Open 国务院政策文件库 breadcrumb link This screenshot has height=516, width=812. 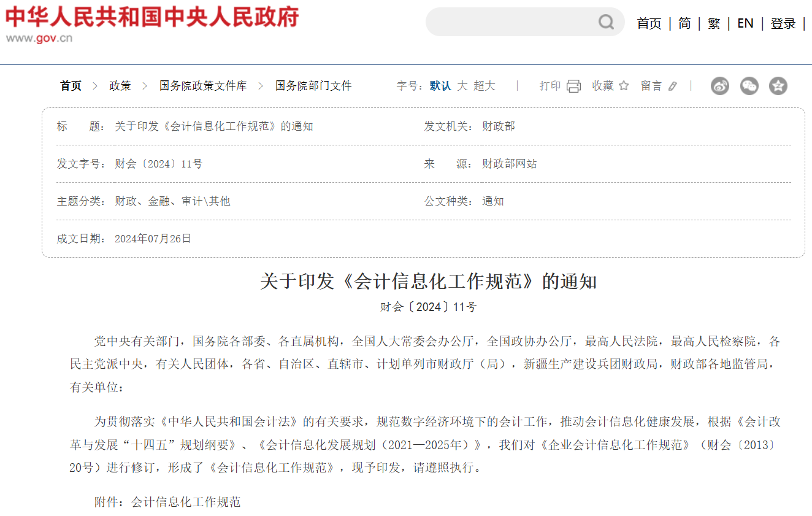[x=203, y=86]
